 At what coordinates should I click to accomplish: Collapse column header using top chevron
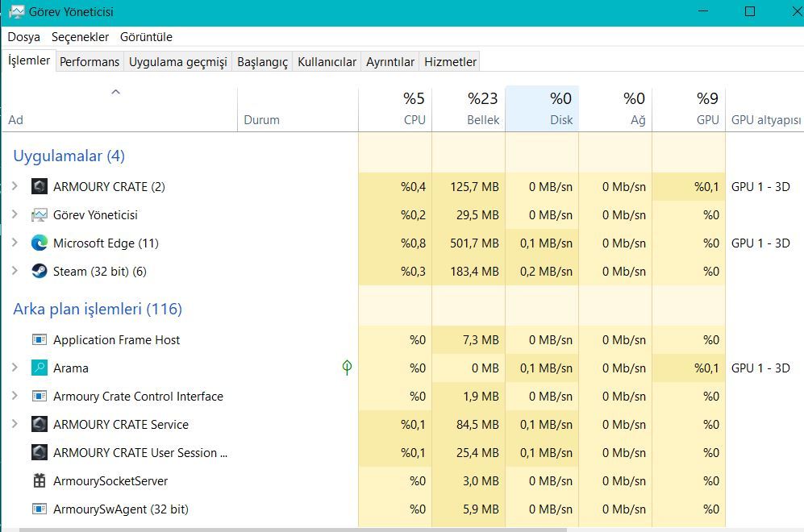tap(115, 93)
